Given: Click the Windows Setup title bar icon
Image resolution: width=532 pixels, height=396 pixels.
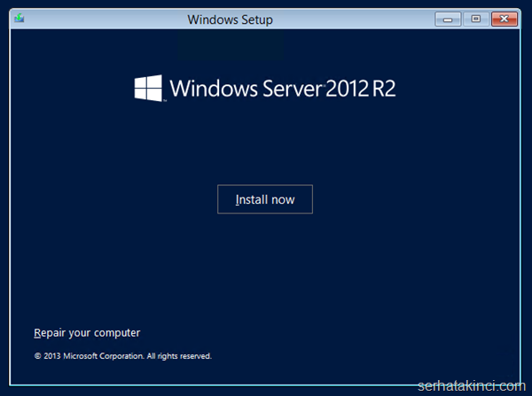Looking at the screenshot, I should [x=20, y=19].
